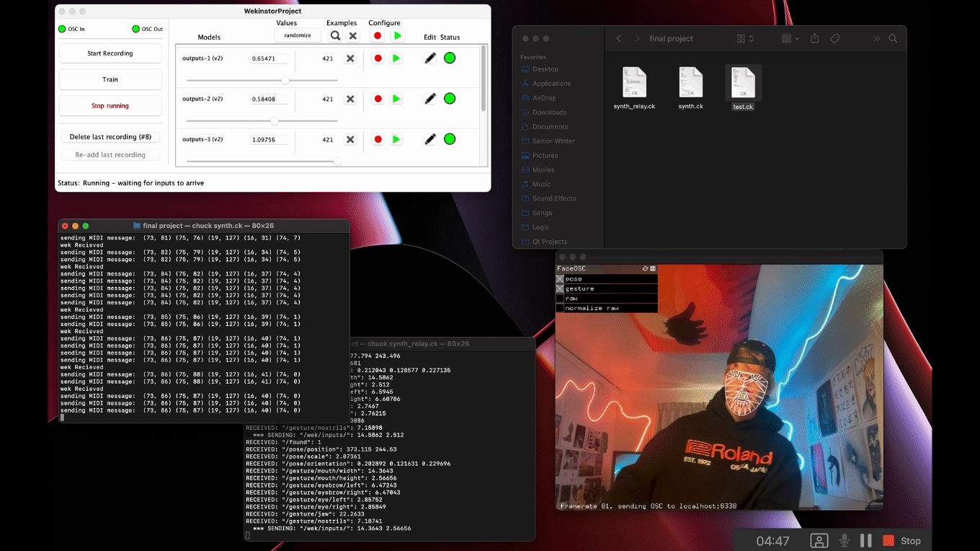Open the examples viewer magnifier icon

[335, 35]
